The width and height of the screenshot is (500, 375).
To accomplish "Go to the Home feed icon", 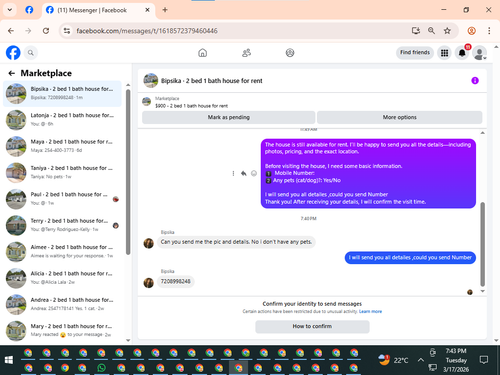I will (202, 53).
